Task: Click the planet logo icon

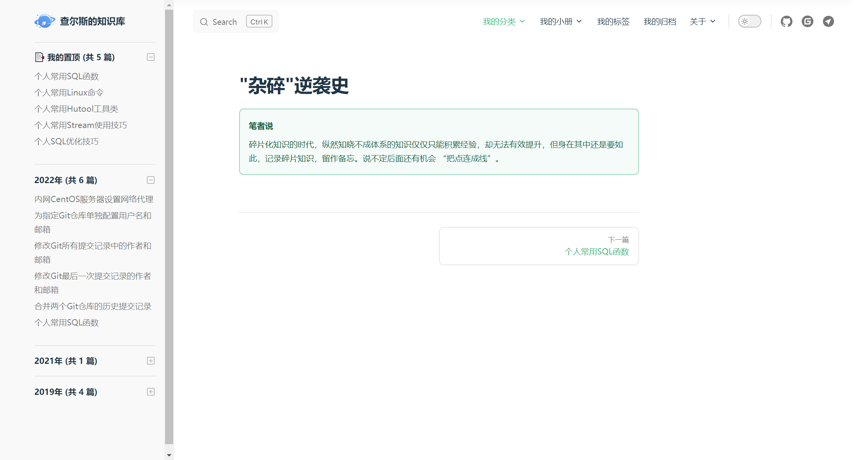Action: [45, 21]
